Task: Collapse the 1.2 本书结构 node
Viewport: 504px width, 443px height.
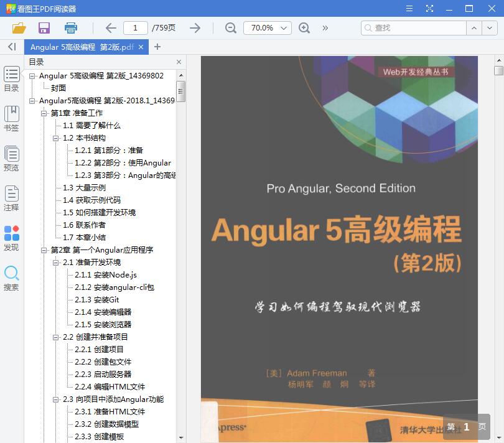Action: tap(55, 139)
